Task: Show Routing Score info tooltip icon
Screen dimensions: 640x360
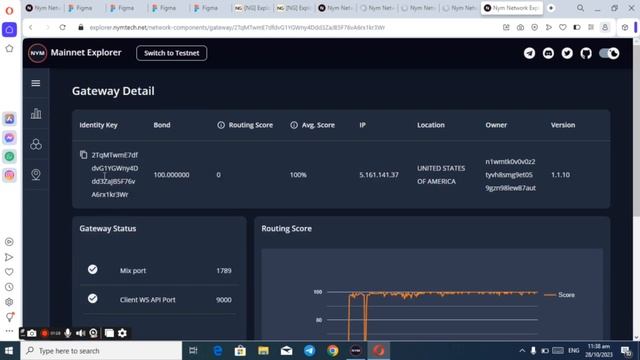Action: click(221, 125)
